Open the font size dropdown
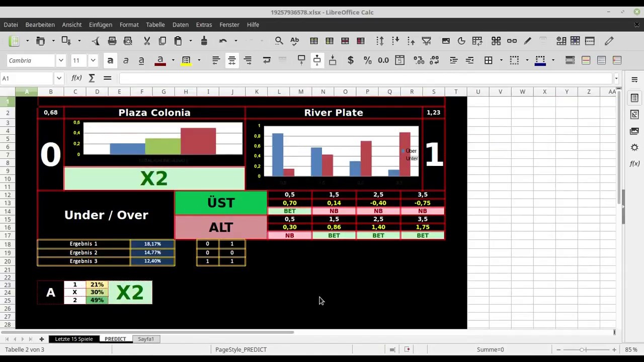This screenshot has width=644, height=362. [x=93, y=60]
